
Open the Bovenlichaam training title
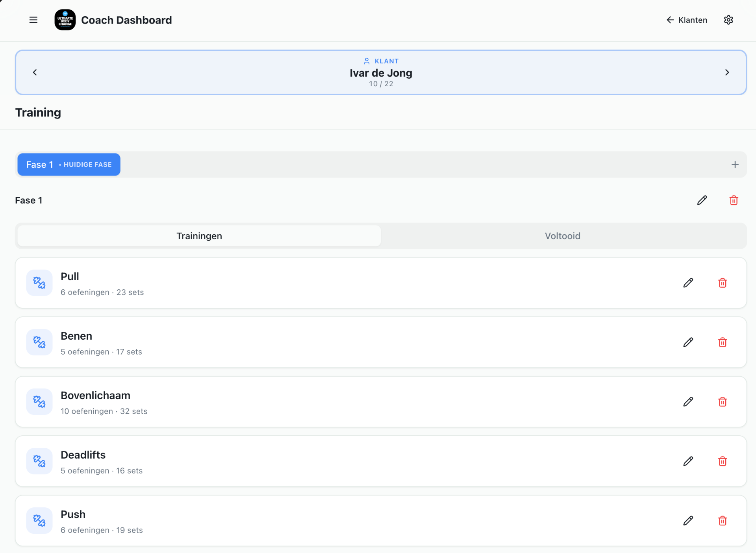(95, 396)
